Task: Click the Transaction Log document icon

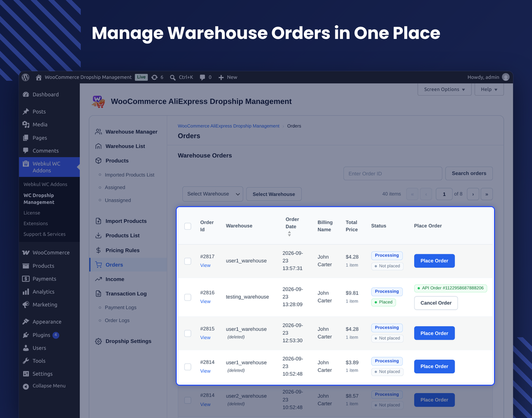Action: click(98, 294)
